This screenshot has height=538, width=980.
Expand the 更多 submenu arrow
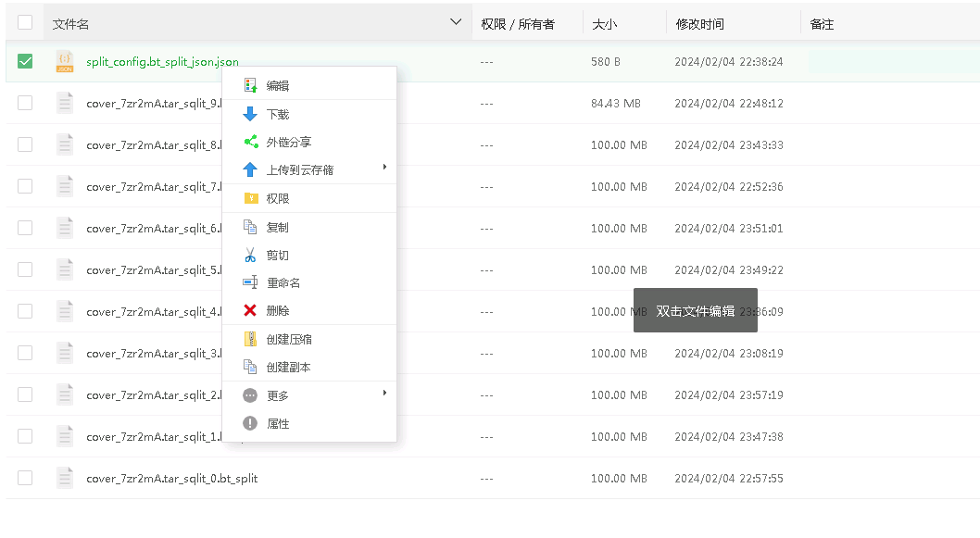coord(384,393)
